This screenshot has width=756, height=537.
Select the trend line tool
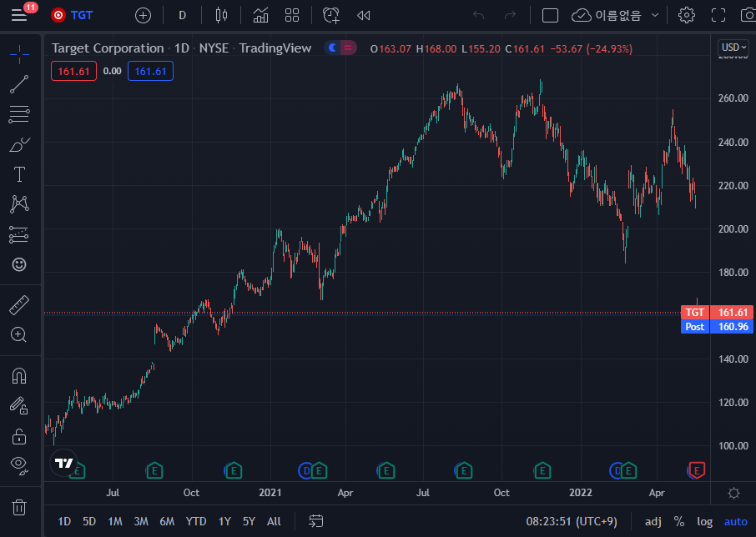tap(19, 84)
